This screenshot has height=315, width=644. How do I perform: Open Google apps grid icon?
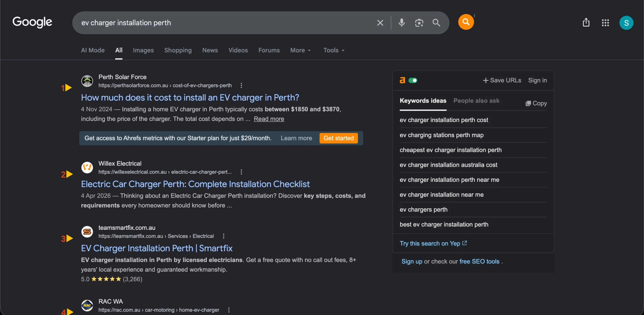click(x=605, y=23)
